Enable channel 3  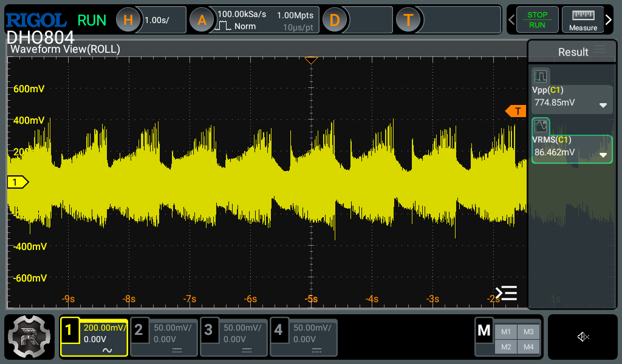[234, 337]
